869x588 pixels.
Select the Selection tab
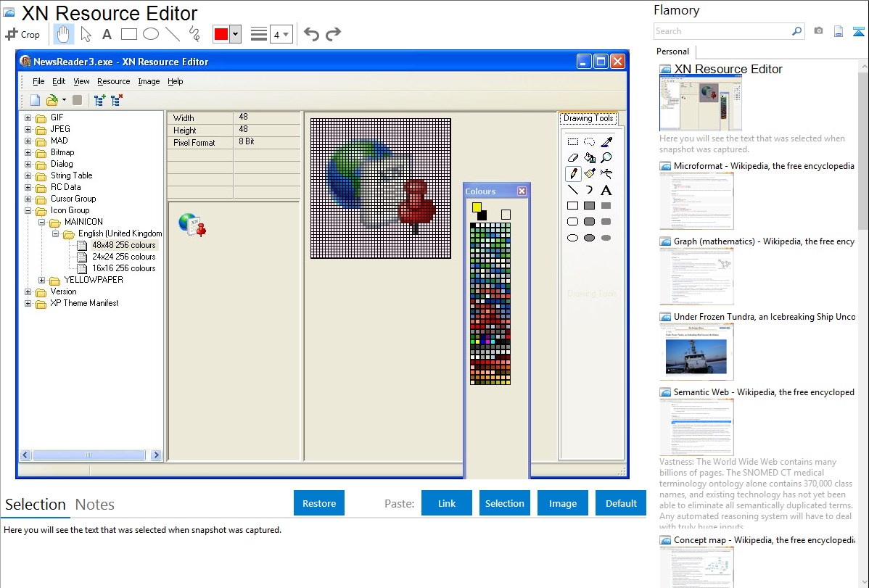[36, 505]
